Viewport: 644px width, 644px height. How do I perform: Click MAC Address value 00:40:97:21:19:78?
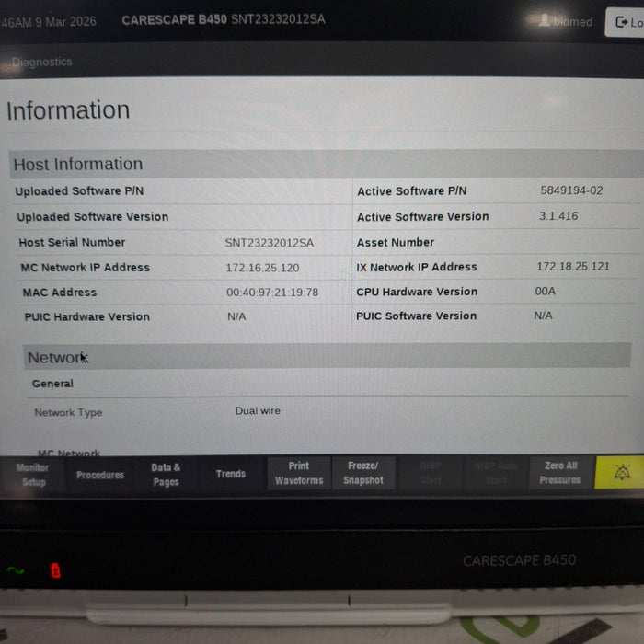(x=272, y=293)
